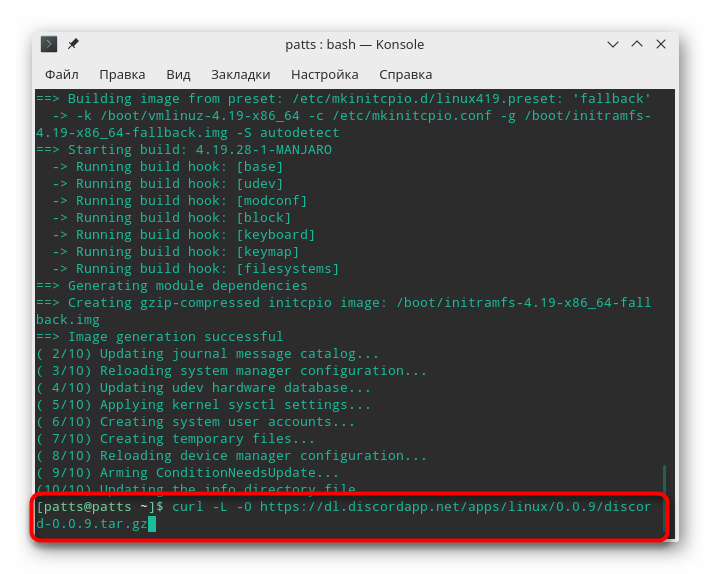
Task: Click '( 2/10) Updating journal message catalog...' line
Action: (207, 354)
